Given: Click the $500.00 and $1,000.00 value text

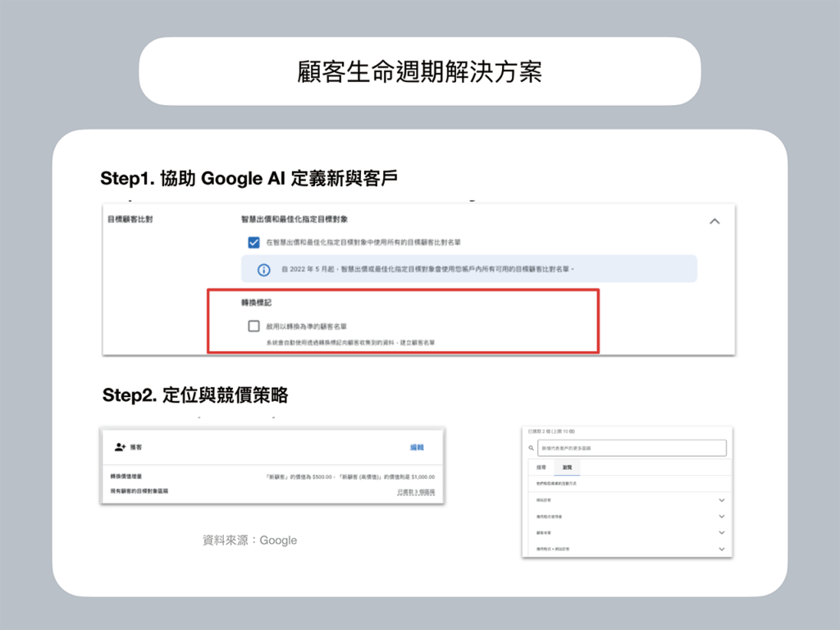Looking at the screenshot, I should (x=350, y=477).
